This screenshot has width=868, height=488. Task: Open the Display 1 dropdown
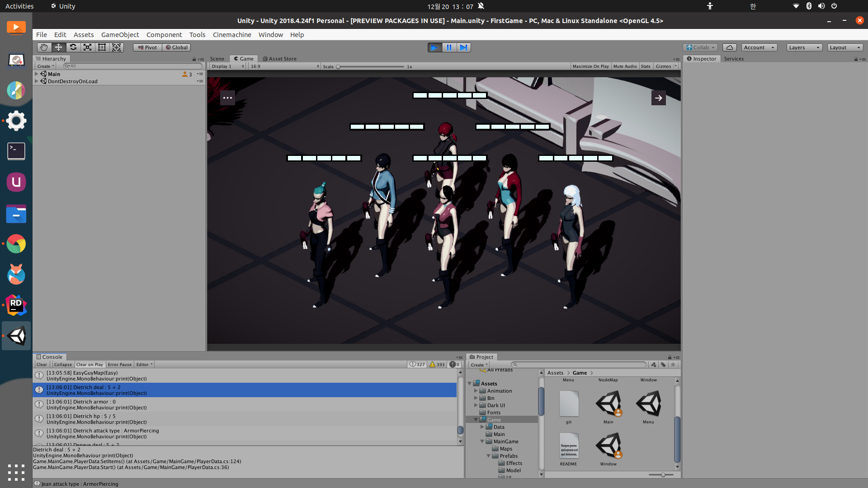[228, 66]
